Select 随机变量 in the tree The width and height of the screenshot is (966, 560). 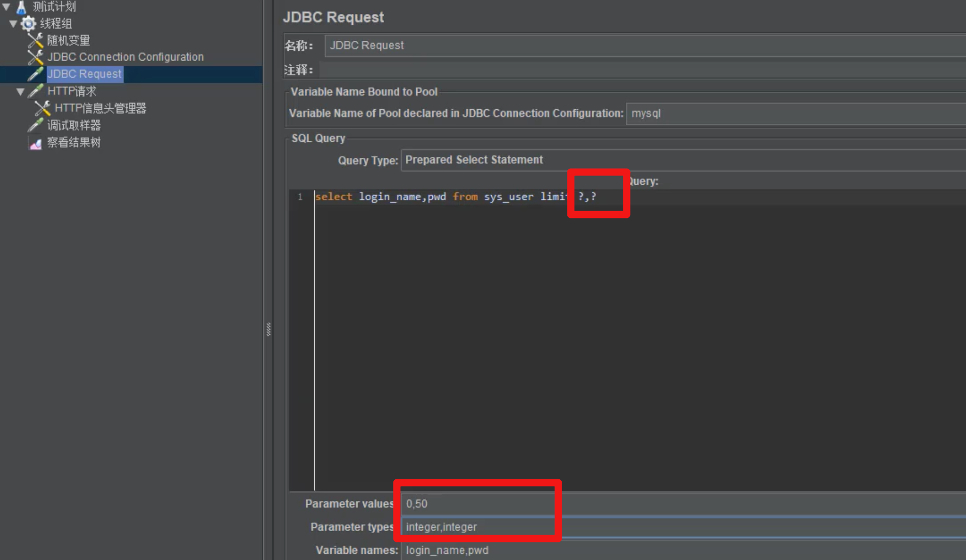[x=68, y=40]
